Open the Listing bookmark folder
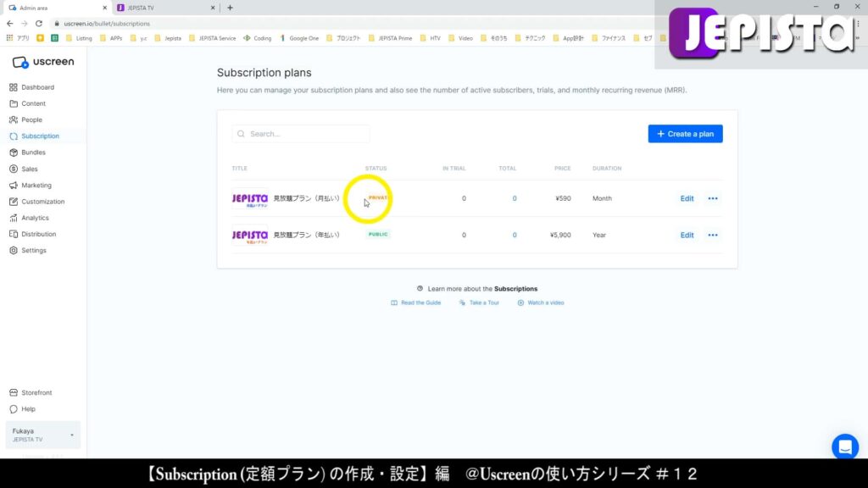 click(79, 38)
